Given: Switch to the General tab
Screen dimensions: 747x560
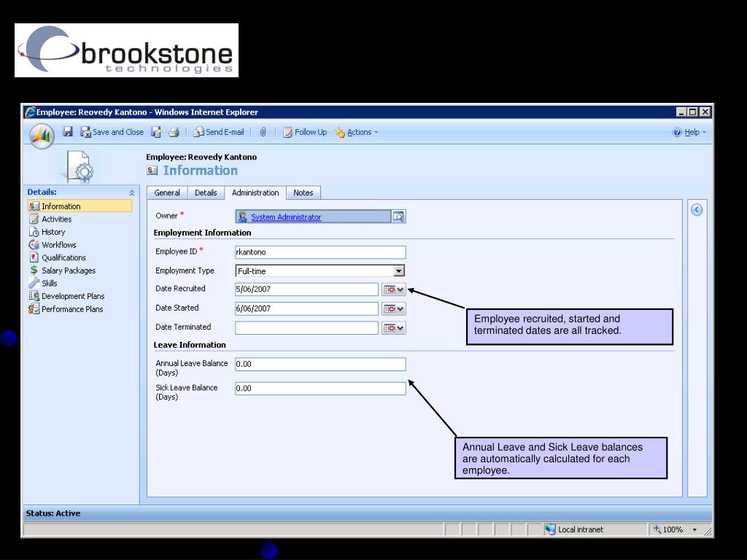Looking at the screenshot, I should point(167,192).
